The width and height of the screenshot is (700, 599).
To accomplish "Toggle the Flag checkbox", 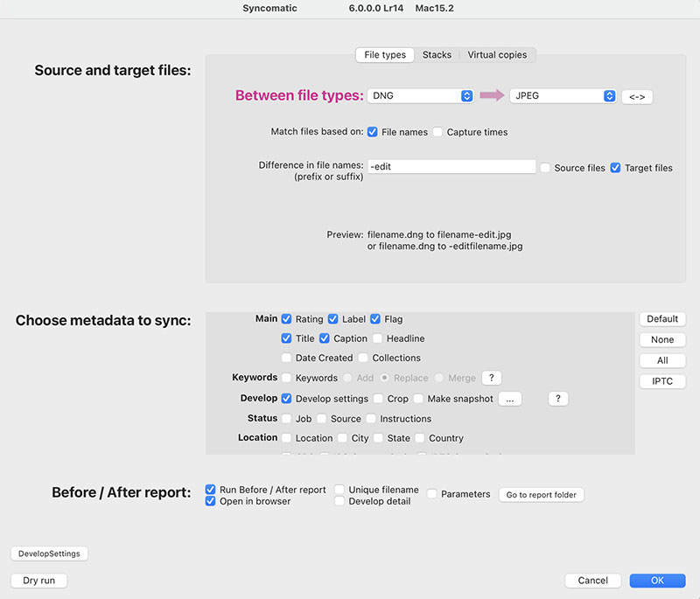I will point(375,319).
